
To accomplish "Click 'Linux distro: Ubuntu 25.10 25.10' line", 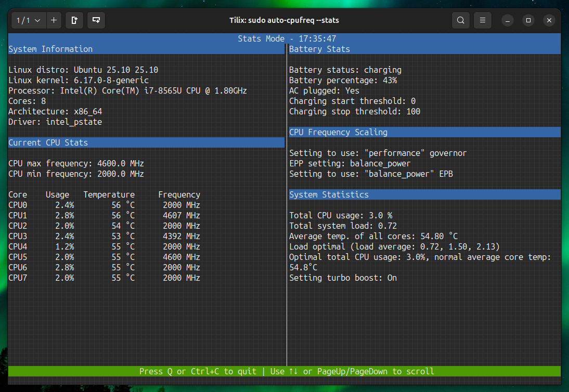I will pos(83,70).
